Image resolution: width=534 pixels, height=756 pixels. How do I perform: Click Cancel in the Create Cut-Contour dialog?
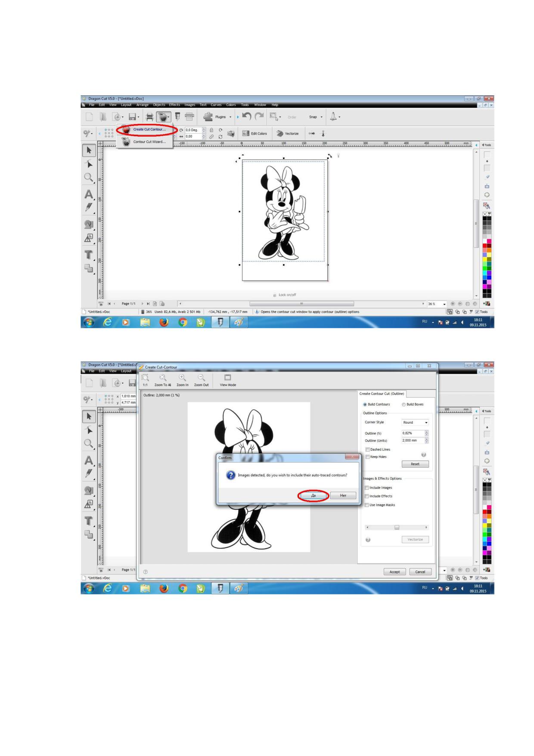point(420,572)
